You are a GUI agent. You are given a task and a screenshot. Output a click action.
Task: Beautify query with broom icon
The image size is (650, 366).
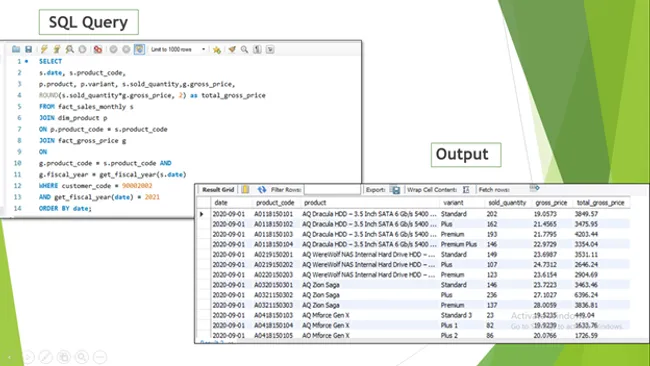tap(232, 49)
